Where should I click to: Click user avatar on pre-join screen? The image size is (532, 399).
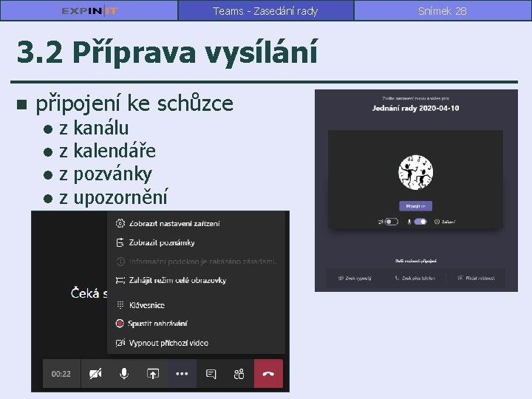click(415, 172)
